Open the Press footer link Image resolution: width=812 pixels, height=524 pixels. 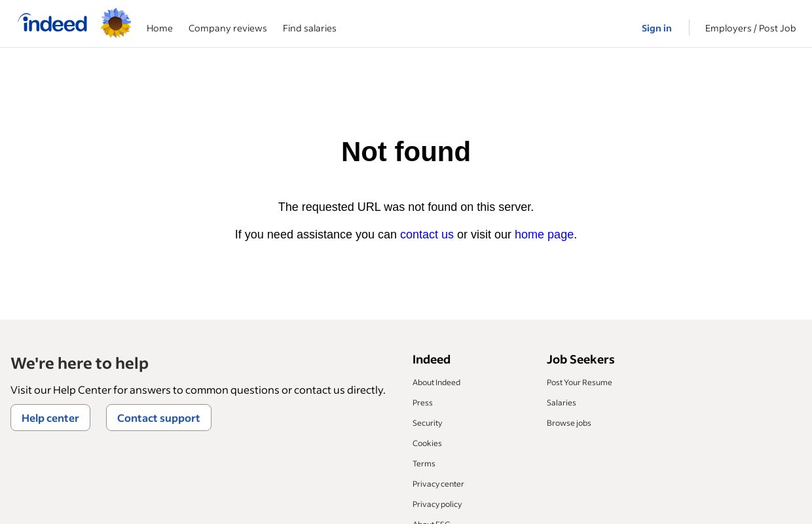(422, 403)
